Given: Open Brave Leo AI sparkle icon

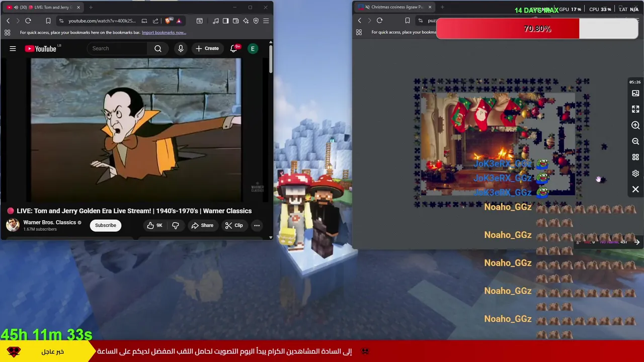Looking at the screenshot, I should (x=246, y=21).
